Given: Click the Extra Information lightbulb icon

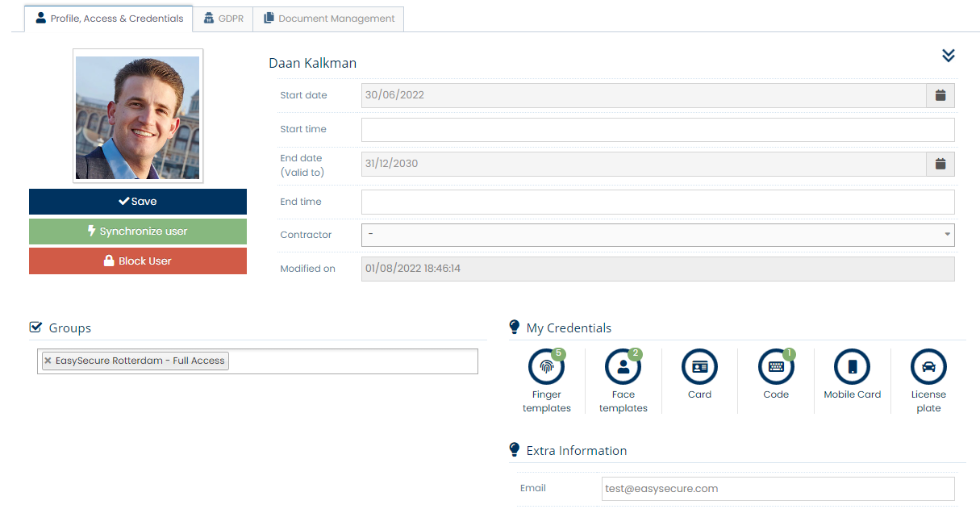Looking at the screenshot, I should pos(515,449).
